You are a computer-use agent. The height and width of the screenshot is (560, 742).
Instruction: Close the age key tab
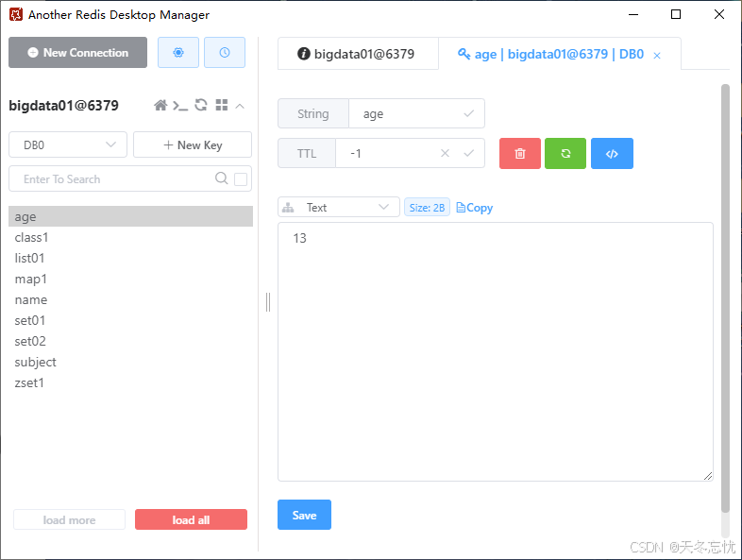coord(657,56)
